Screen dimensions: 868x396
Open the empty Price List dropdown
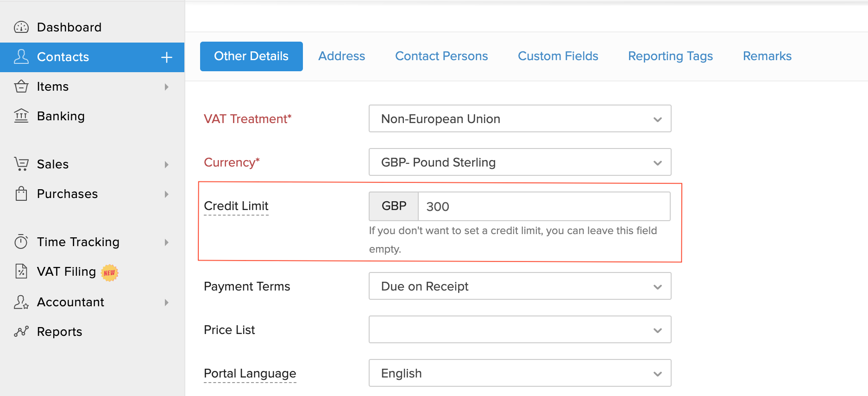coord(520,330)
